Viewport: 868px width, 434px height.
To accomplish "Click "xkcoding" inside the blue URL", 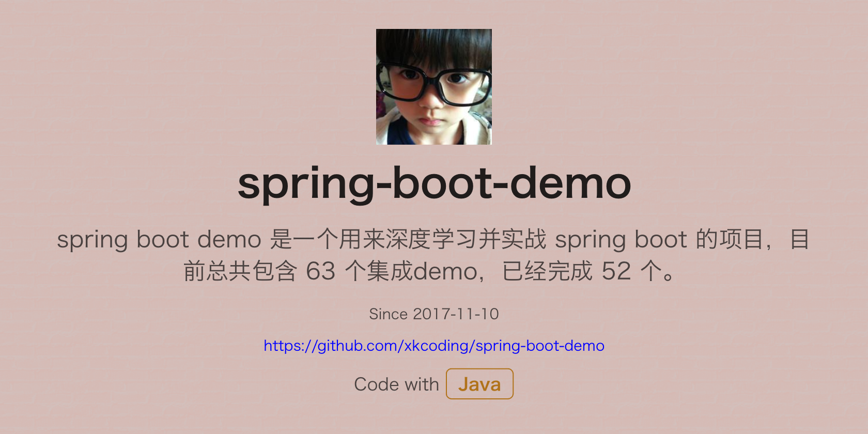I will pos(436,346).
